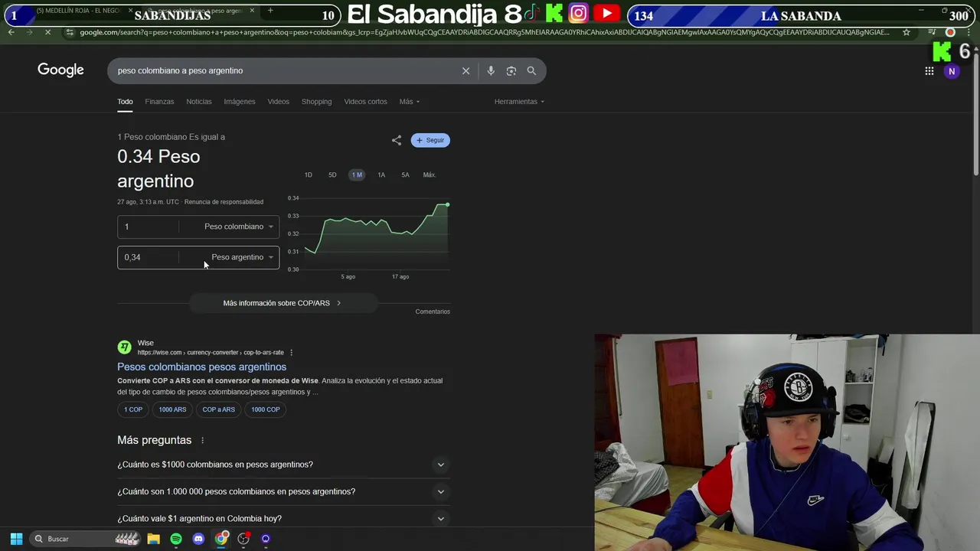
Task: Switch to the Noticias tab
Action: click(x=198, y=102)
